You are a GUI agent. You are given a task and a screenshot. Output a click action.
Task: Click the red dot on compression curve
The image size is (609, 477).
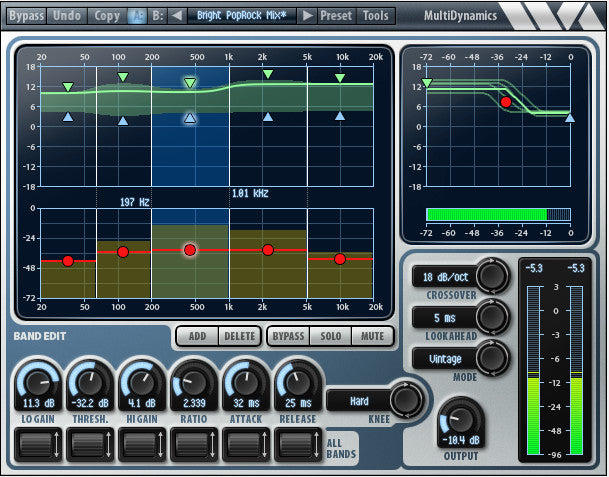[x=506, y=102]
